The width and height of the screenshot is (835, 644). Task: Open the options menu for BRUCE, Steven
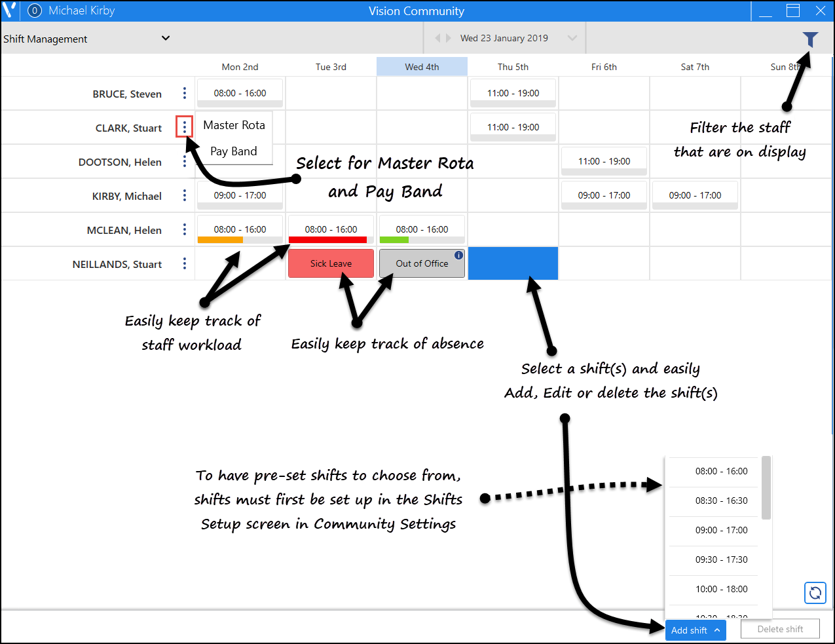click(x=185, y=93)
